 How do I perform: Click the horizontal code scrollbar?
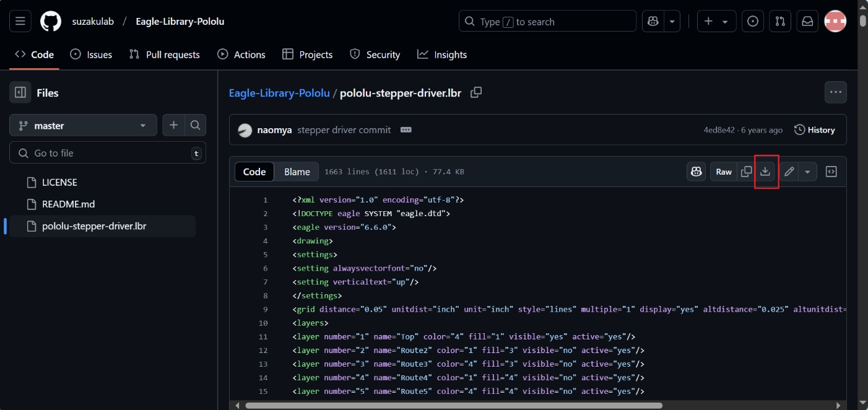click(454, 406)
